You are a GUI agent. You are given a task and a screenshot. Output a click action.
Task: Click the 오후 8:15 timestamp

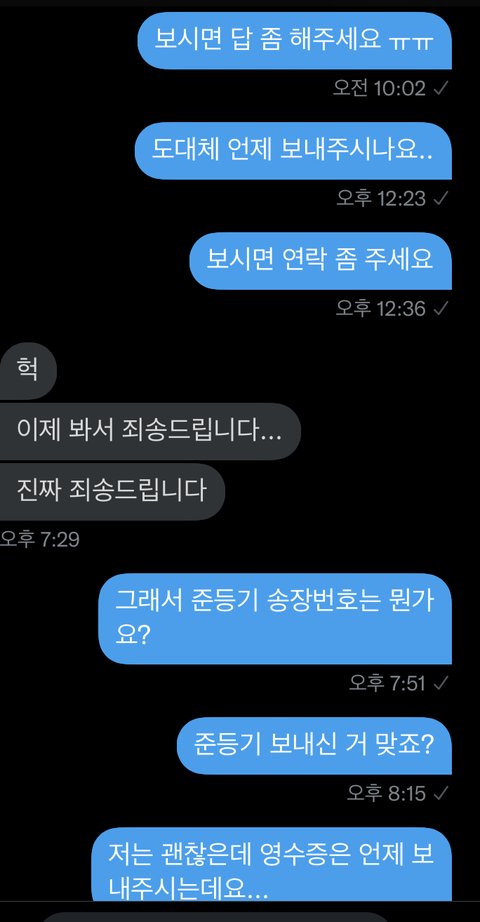(x=386, y=793)
